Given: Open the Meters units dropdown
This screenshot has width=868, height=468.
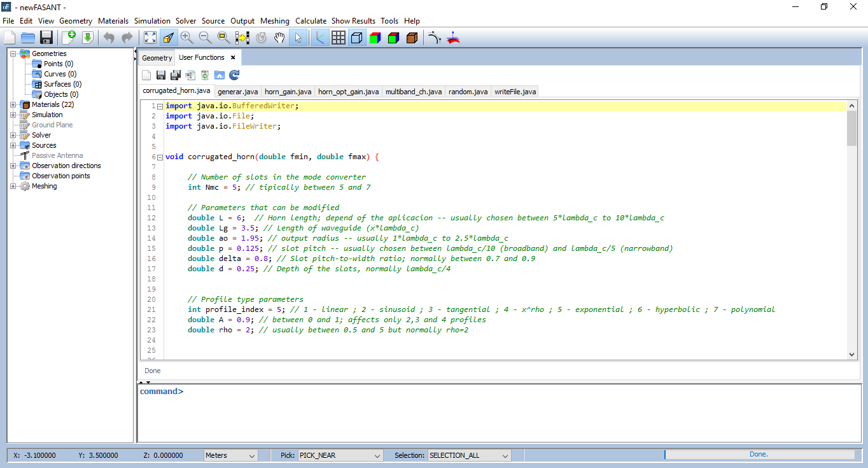Looking at the screenshot, I should pos(230,455).
